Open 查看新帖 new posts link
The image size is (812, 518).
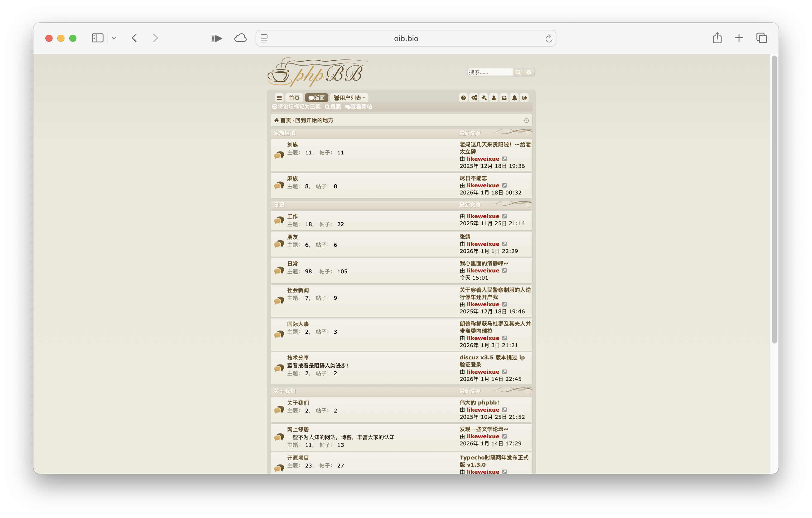[359, 107]
